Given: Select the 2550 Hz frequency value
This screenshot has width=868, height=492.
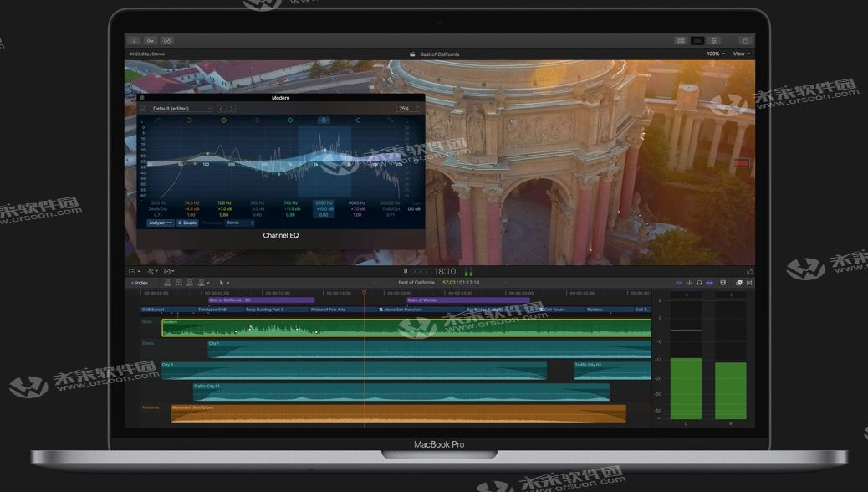Looking at the screenshot, I should coord(324,202).
